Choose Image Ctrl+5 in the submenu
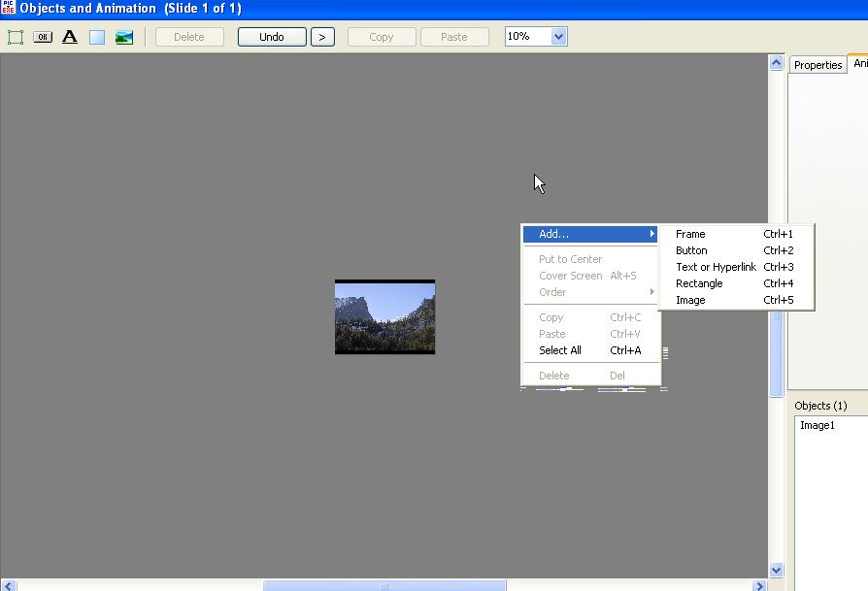This screenshot has width=868, height=591. point(736,301)
